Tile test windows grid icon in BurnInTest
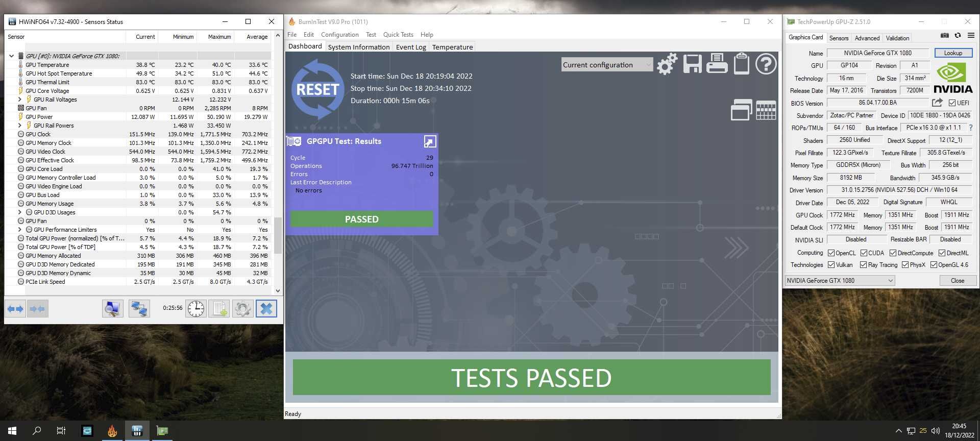The image size is (980, 441). point(766,110)
